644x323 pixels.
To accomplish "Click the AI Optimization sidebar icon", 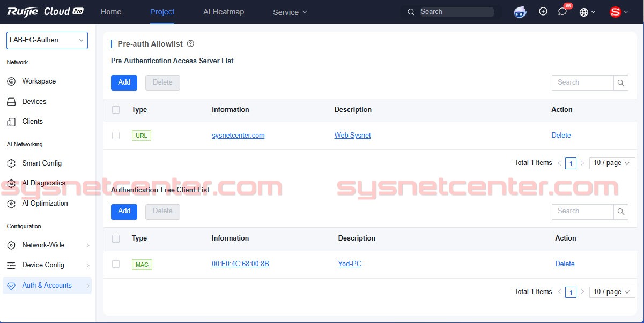I will [11, 204].
